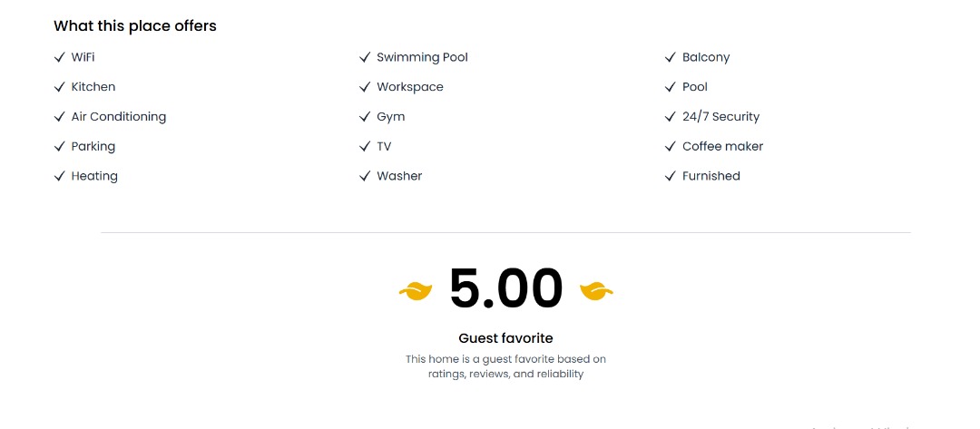Screen dimensions: 980x429
Task: Click the Washer amenity label
Action: (399, 176)
